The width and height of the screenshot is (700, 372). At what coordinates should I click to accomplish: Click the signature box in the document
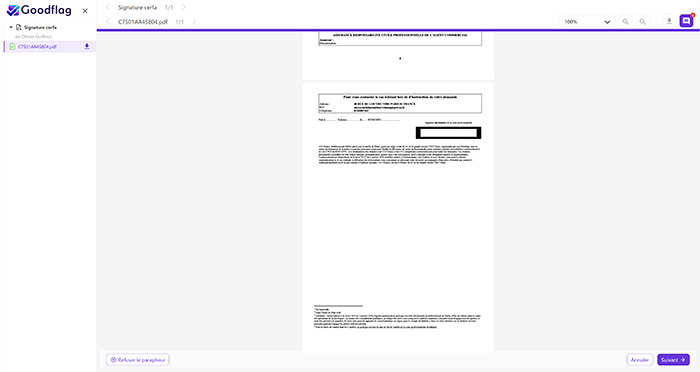[448, 133]
